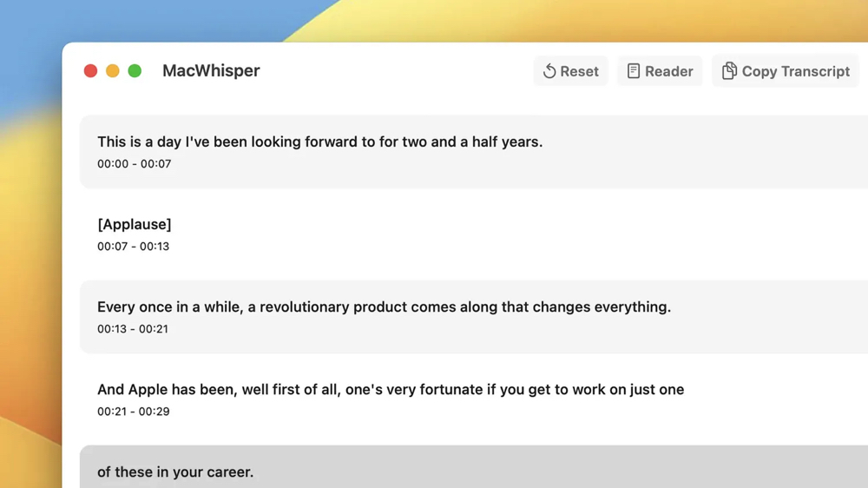The height and width of the screenshot is (488, 868).
Task: Select the [Applause] transcript segment
Action: click(135, 224)
